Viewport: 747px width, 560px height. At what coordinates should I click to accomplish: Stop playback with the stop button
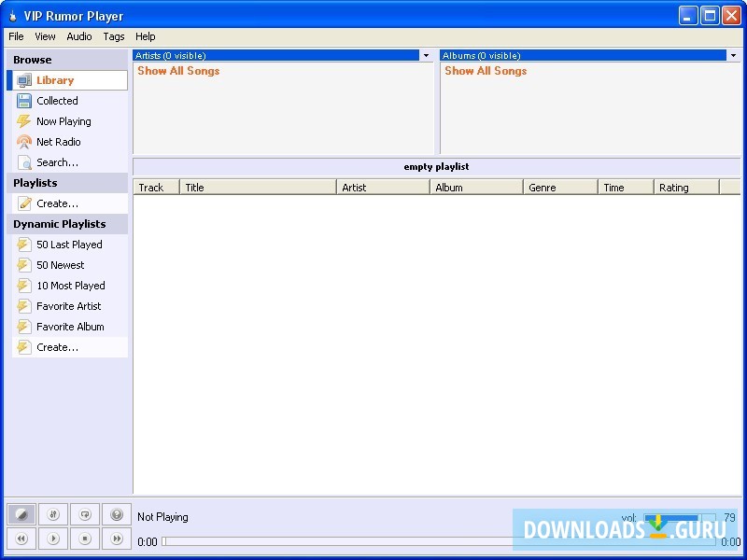pos(85,539)
